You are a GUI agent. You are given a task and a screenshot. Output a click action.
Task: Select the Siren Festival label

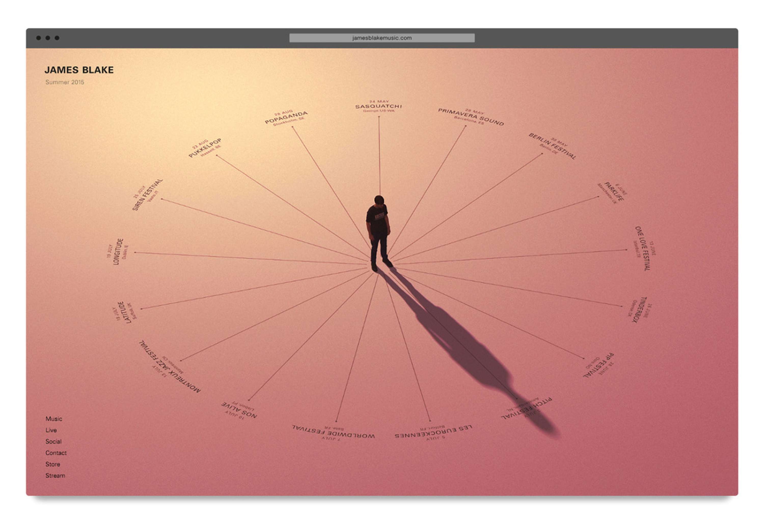point(148,194)
